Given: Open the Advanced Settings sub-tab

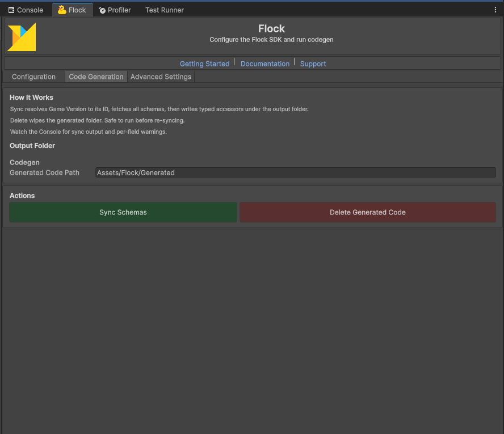Looking at the screenshot, I should click(x=161, y=77).
